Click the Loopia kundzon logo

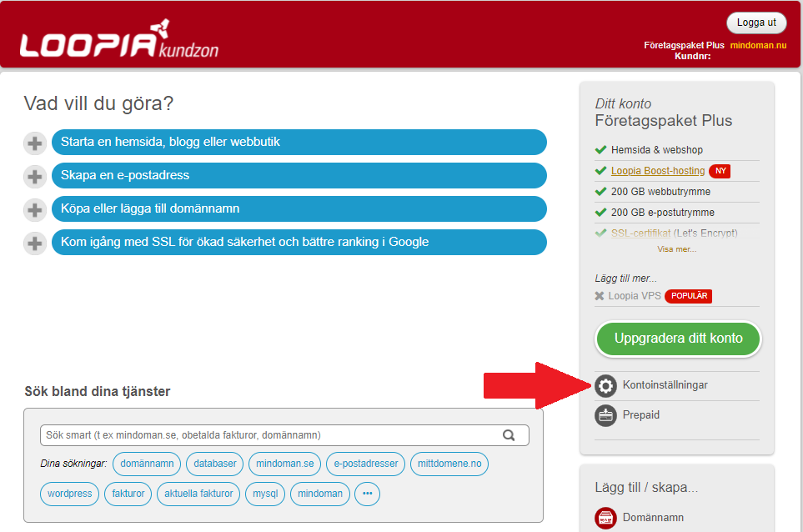tap(118, 39)
